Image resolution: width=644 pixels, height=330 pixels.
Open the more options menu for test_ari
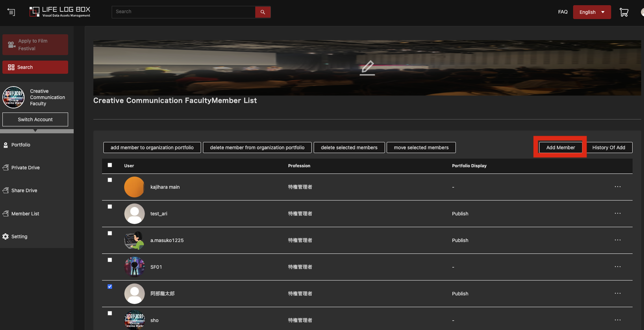617,214
